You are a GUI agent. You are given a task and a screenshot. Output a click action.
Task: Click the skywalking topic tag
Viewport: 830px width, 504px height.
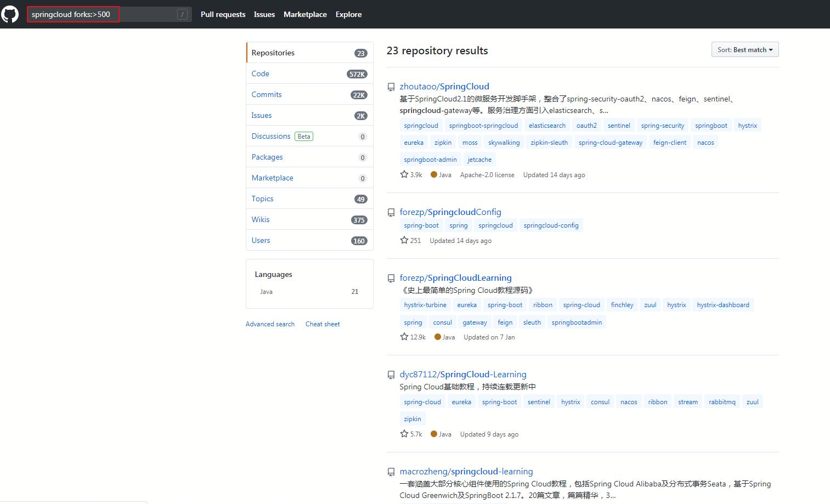(x=504, y=143)
